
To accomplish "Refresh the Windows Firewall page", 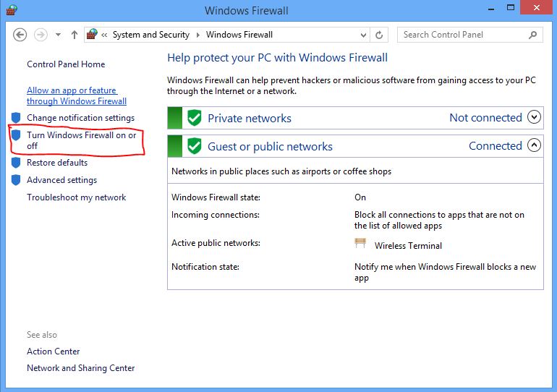I will 379,35.
